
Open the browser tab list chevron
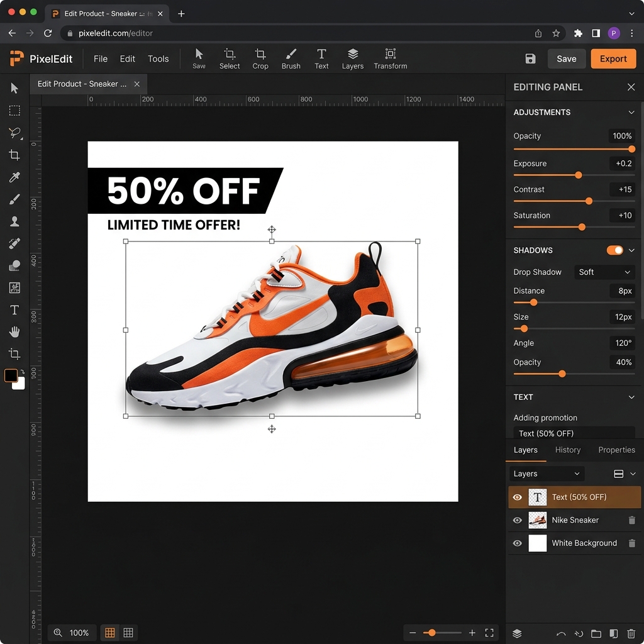(x=631, y=14)
